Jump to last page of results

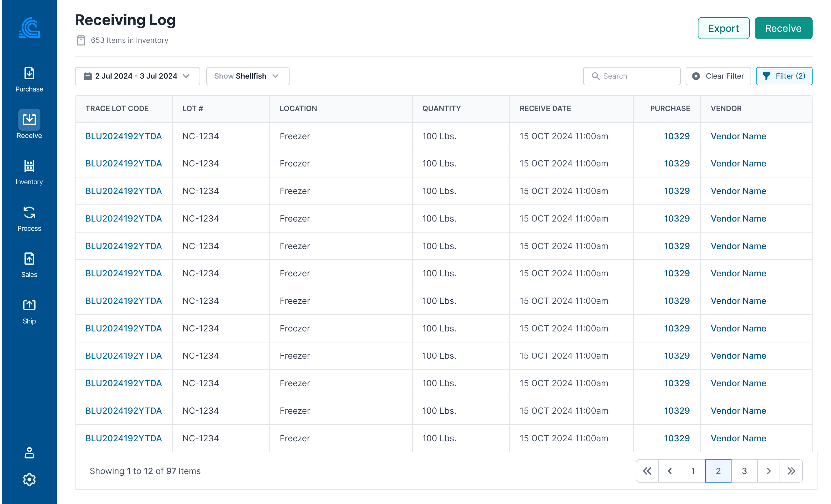(x=791, y=471)
